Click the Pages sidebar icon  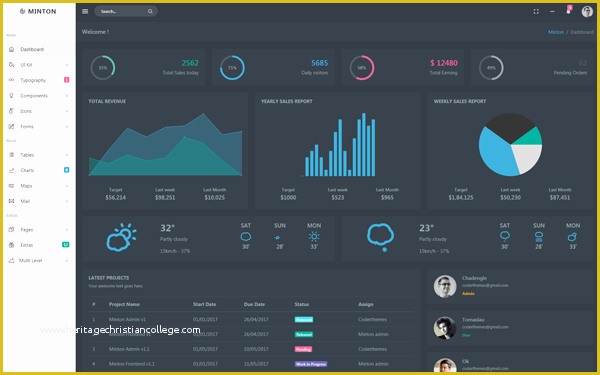pos(11,230)
